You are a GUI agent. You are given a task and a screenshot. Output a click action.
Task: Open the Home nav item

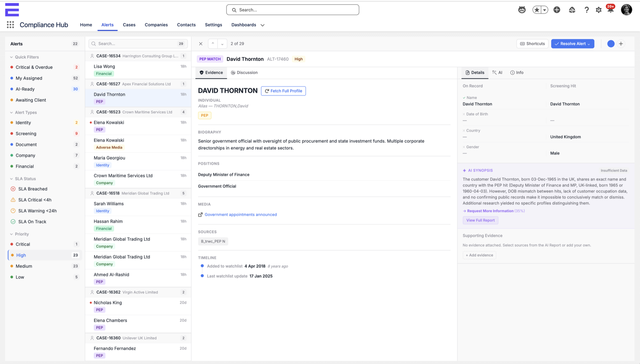pyautogui.click(x=86, y=25)
